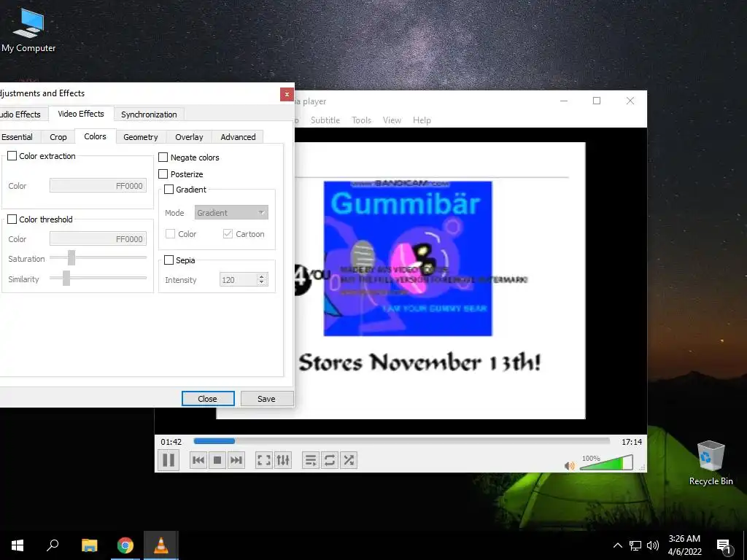Open system volume tray icon

653,545
